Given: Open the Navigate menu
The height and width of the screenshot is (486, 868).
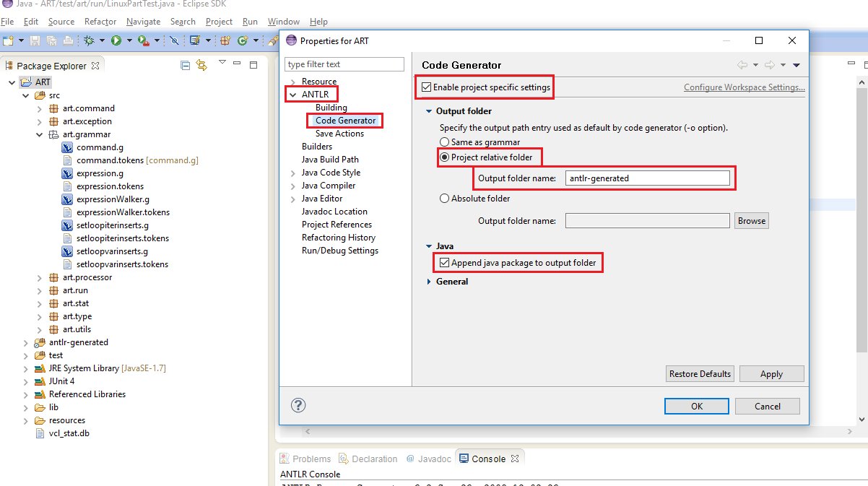Looking at the screenshot, I should (143, 22).
